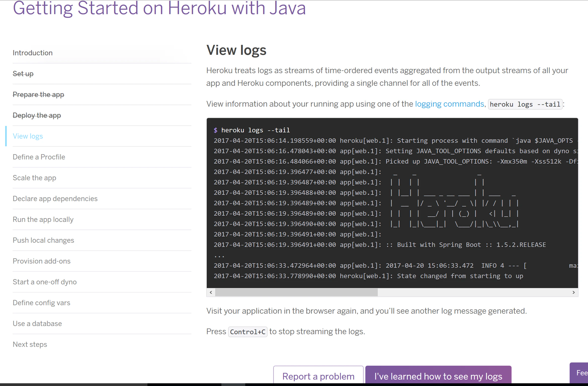Click the Starting process with command log line
588x386 pixels.
396,141
